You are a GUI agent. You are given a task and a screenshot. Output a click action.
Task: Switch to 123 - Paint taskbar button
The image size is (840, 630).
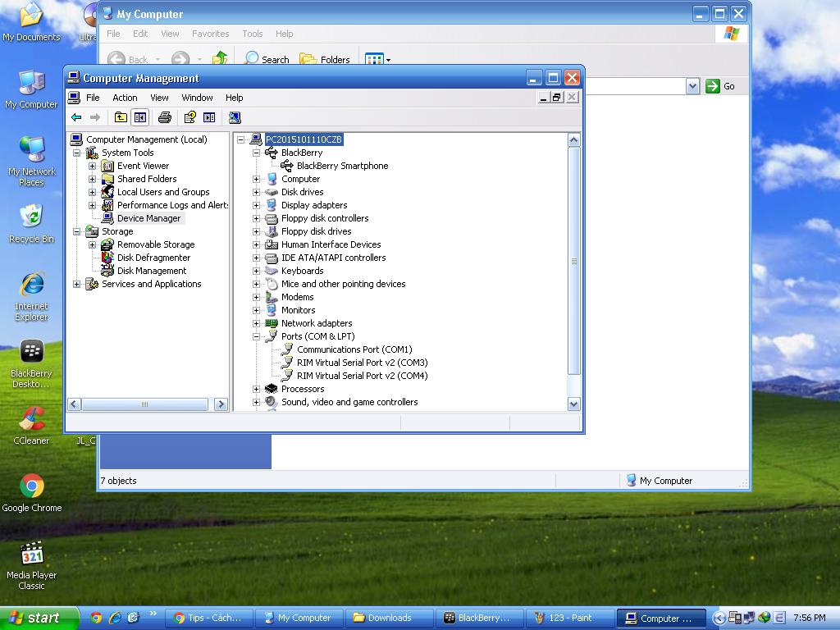point(571,618)
